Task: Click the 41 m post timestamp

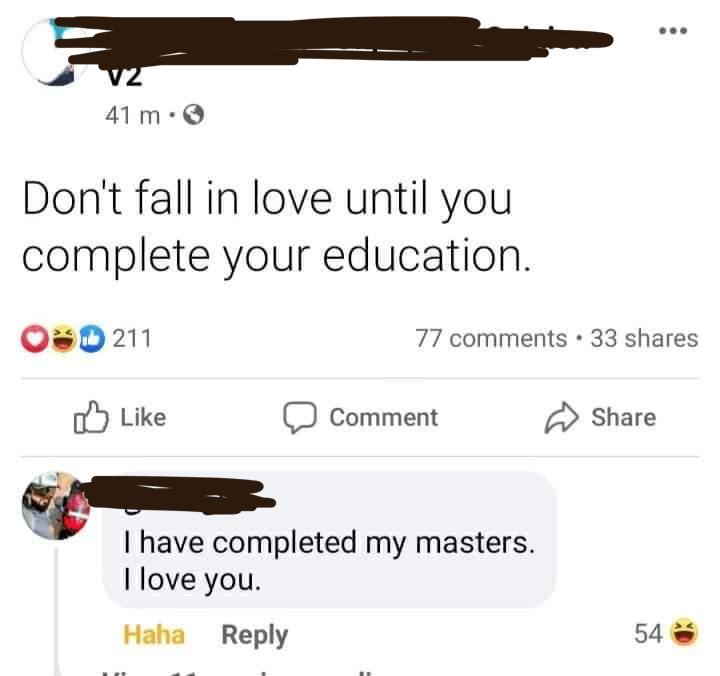Action: (x=133, y=115)
